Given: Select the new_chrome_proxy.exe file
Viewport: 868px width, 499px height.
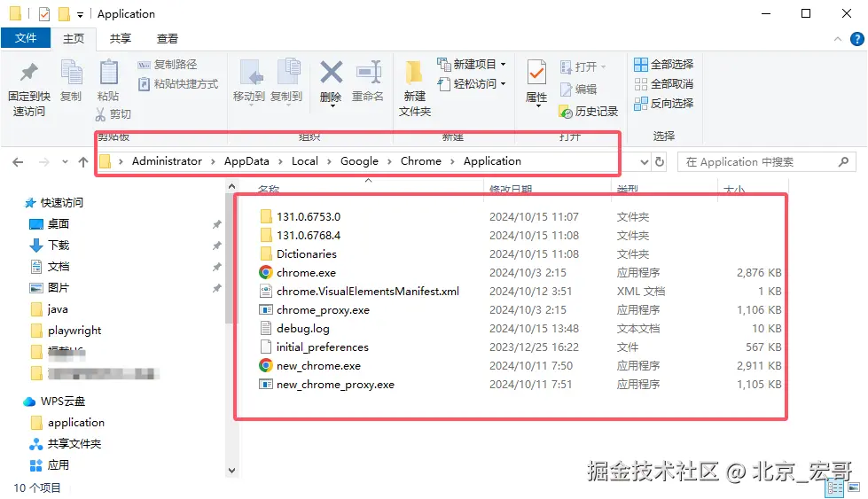Looking at the screenshot, I should point(326,385).
